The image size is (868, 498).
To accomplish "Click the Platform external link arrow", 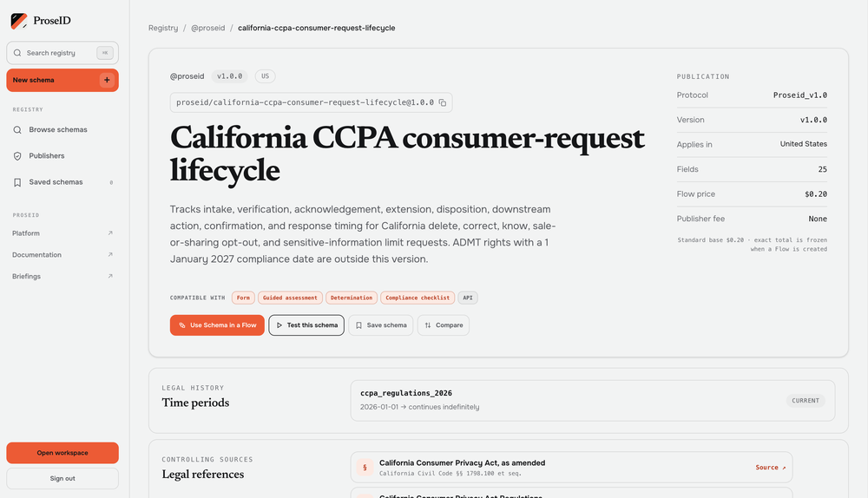I will pyautogui.click(x=110, y=233).
